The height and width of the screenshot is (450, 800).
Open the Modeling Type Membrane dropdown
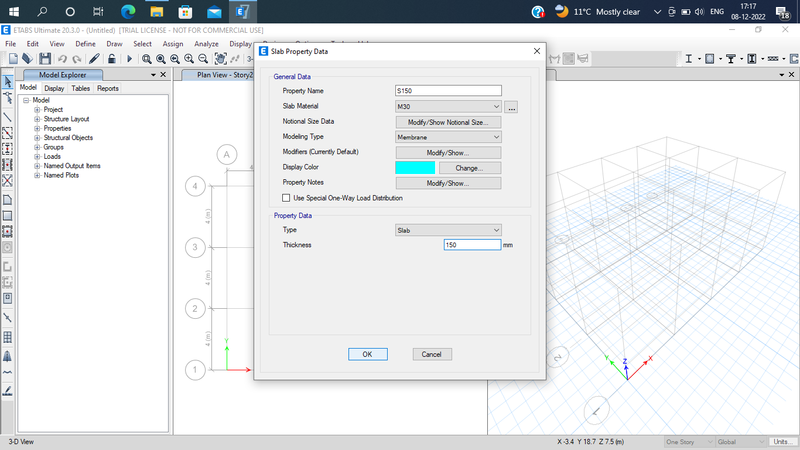(448, 137)
